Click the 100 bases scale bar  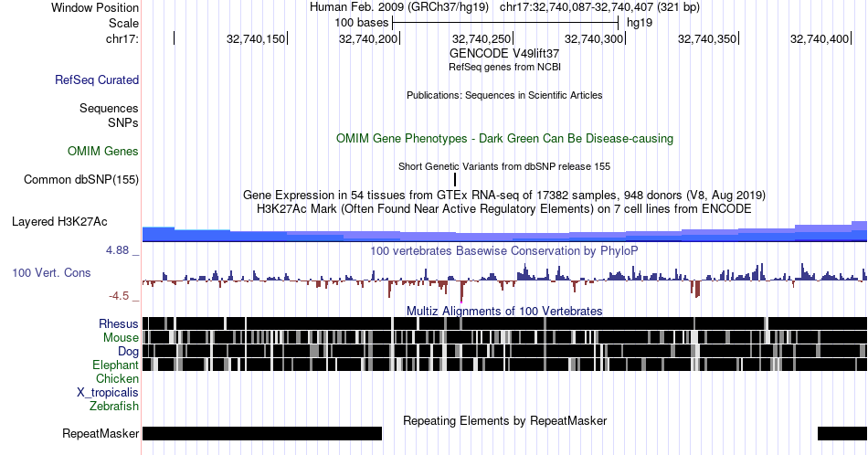click(505, 23)
